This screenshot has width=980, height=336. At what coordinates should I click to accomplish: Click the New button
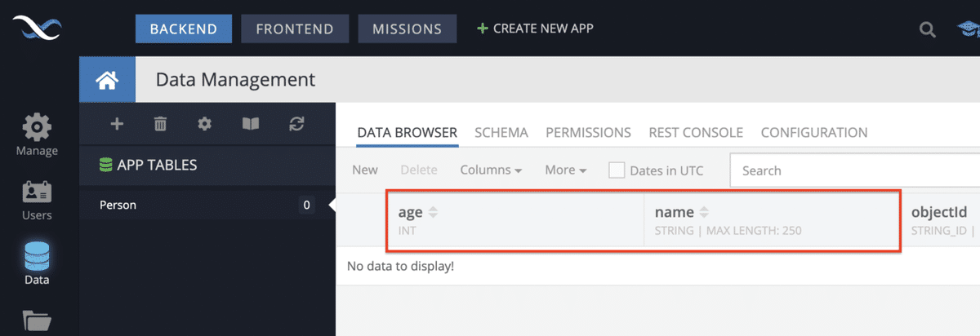[365, 170]
